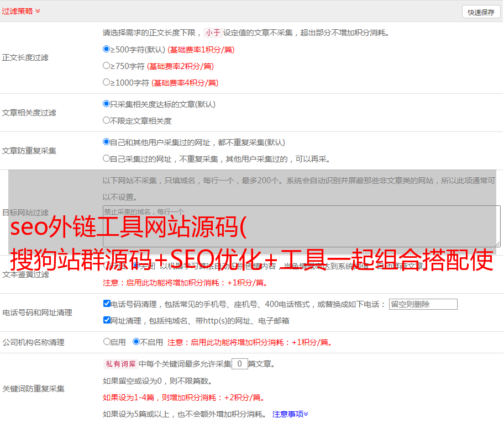
Task: Expand the 注意事项 link
Action: click(290, 414)
